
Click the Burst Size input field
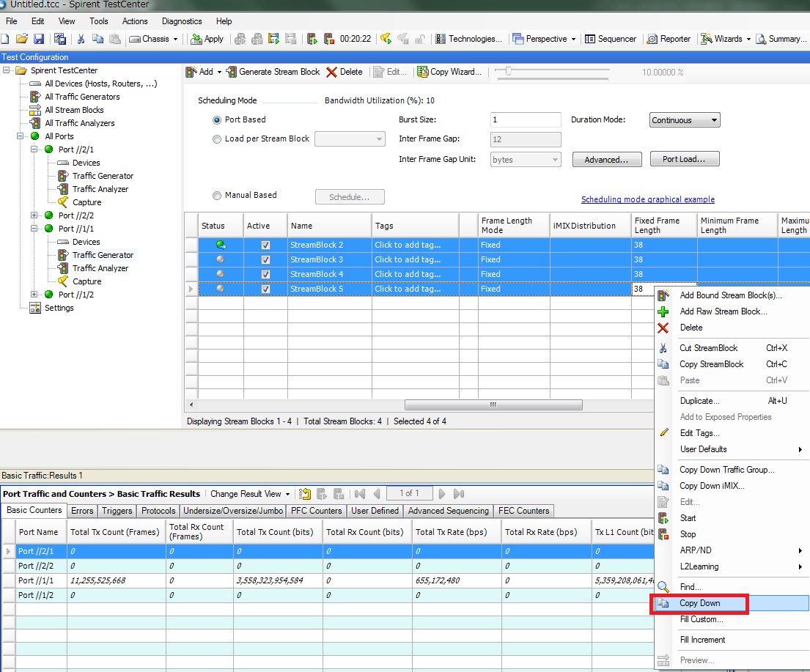[526, 120]
